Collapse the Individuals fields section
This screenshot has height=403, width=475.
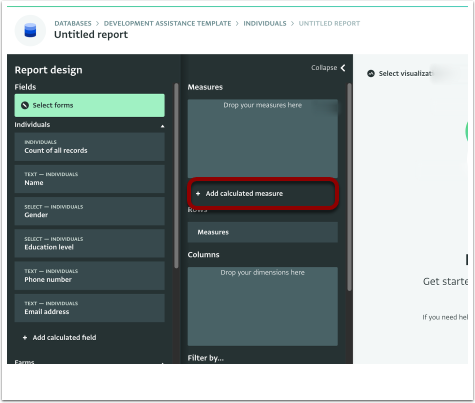(162, 126)
